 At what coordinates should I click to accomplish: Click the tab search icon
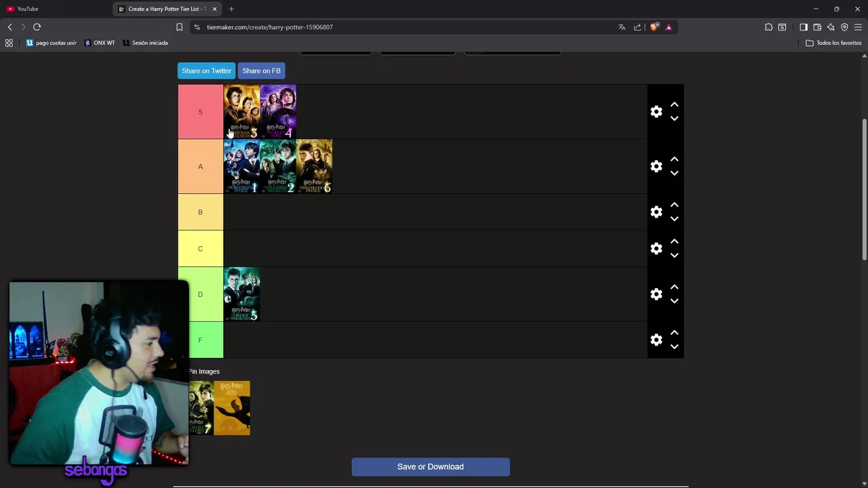click(x=782, y=27)
